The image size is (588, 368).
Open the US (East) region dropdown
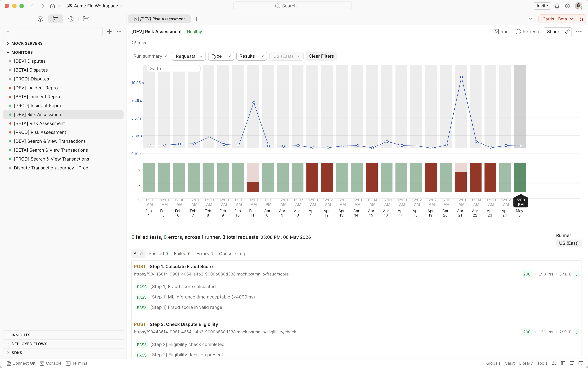286,56
